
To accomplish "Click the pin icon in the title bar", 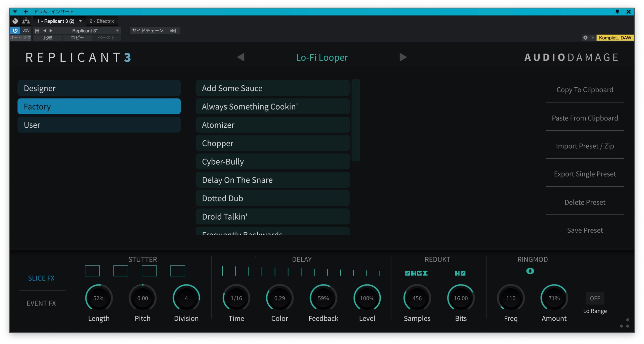I will pos(617,12).
